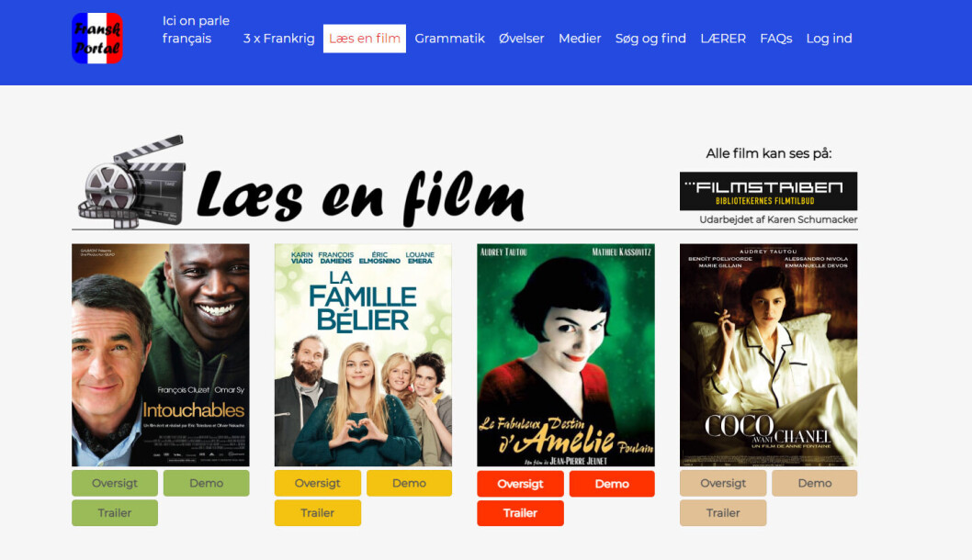Image resolution: width=972 pixels, height=560 pixels.
Task: Open the Medier menu item
Action: pyautogui.click(x=580, y=39)
